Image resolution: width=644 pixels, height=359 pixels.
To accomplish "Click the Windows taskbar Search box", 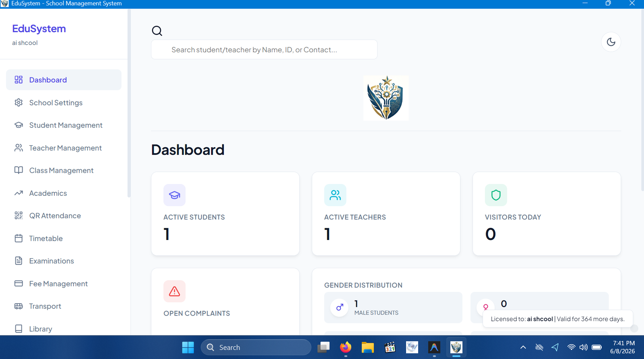I will coord(256,347).
